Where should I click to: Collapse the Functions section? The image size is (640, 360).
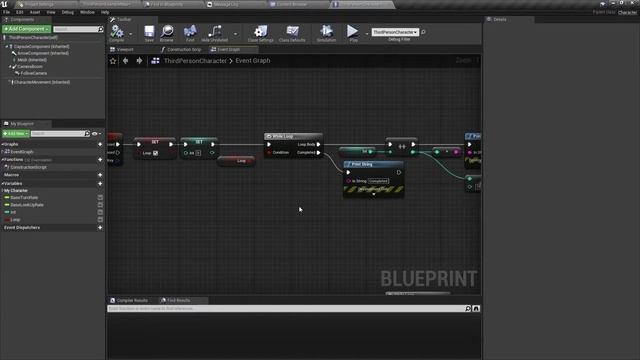tap(2, 160)
